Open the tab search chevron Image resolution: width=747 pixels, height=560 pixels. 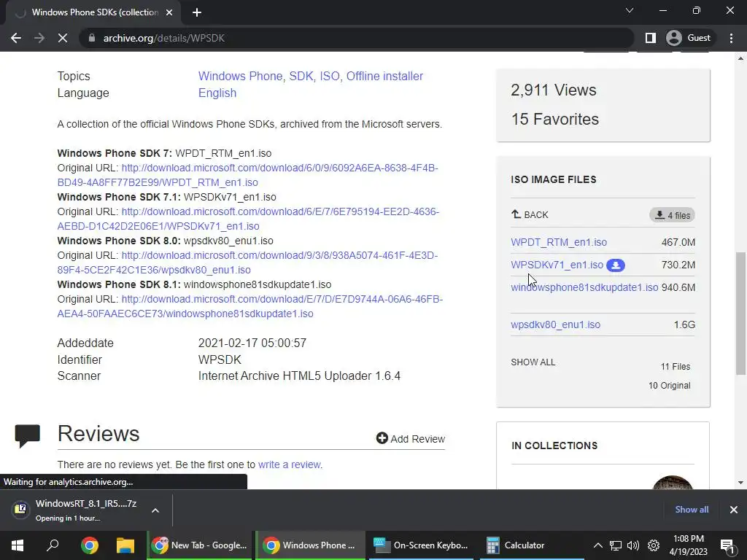pyautogui.click(x=630, y=10)
